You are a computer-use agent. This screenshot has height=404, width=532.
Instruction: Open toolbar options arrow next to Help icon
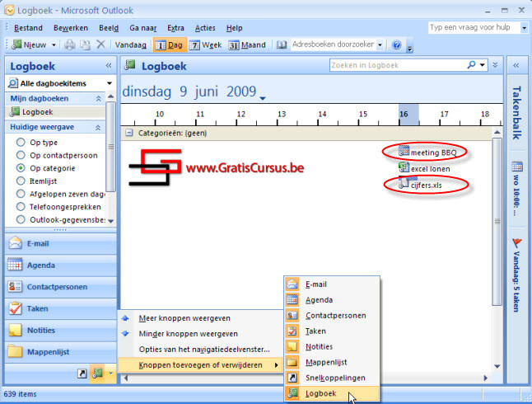(x=410, y=48)
